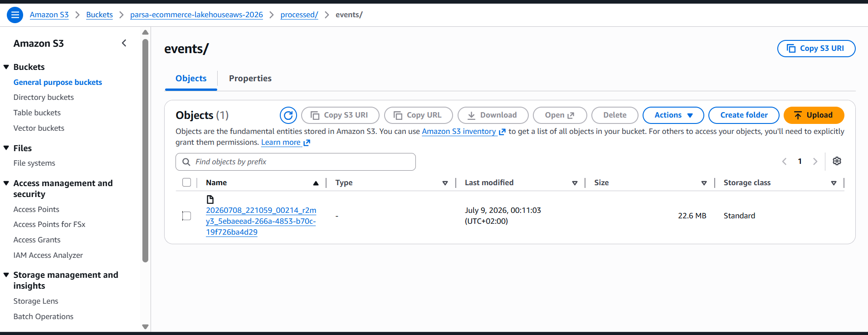This screenshot has width=868, height=335.
Task: Click the July 9, 2026, 00:11:03 date cell
Action: (502, 216)
